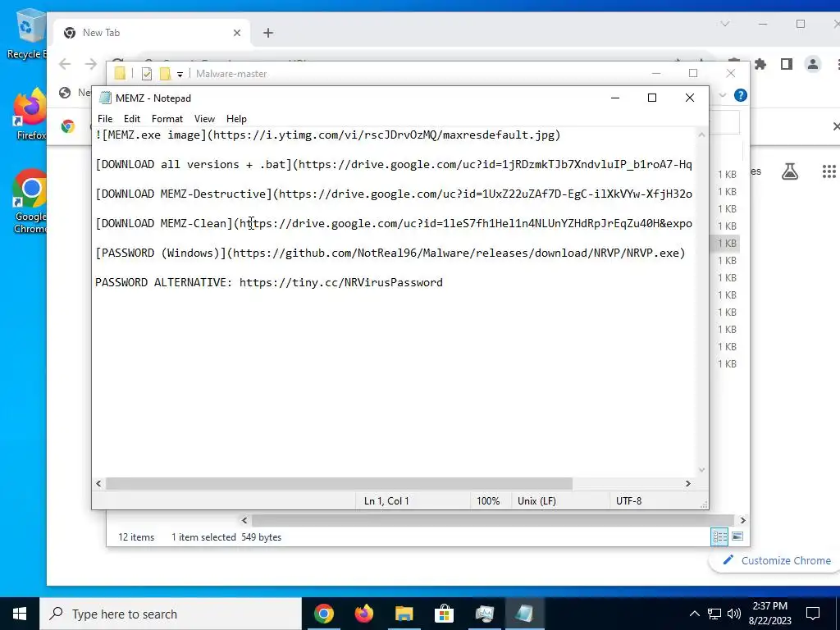840x630 pixels.
Task: Click the UTF-8 status bar entry
Action: [628, 501]
